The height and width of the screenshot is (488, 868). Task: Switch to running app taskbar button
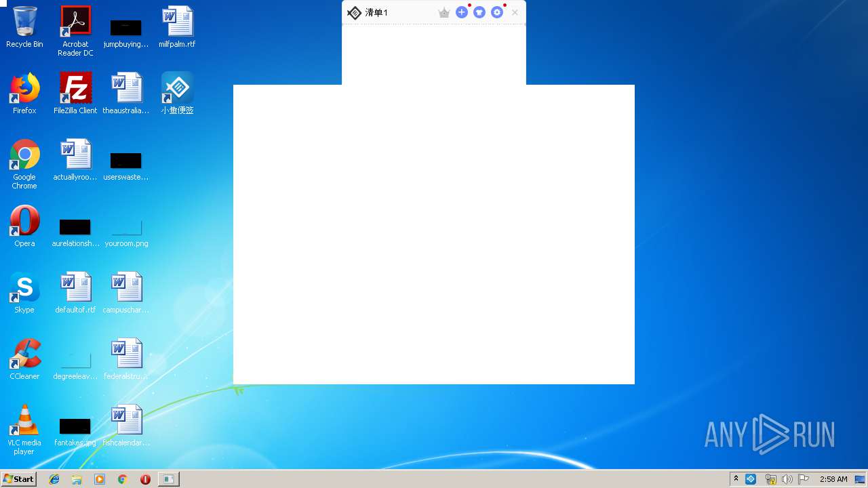(168, 479)
